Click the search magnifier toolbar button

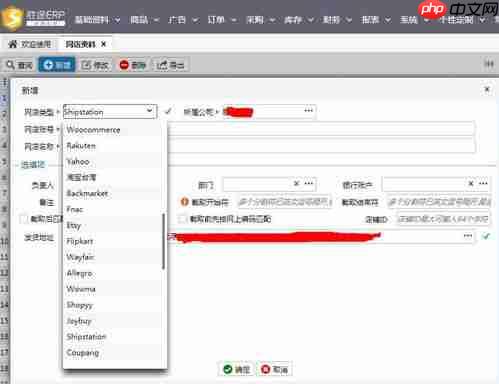[x=19, y=65]
